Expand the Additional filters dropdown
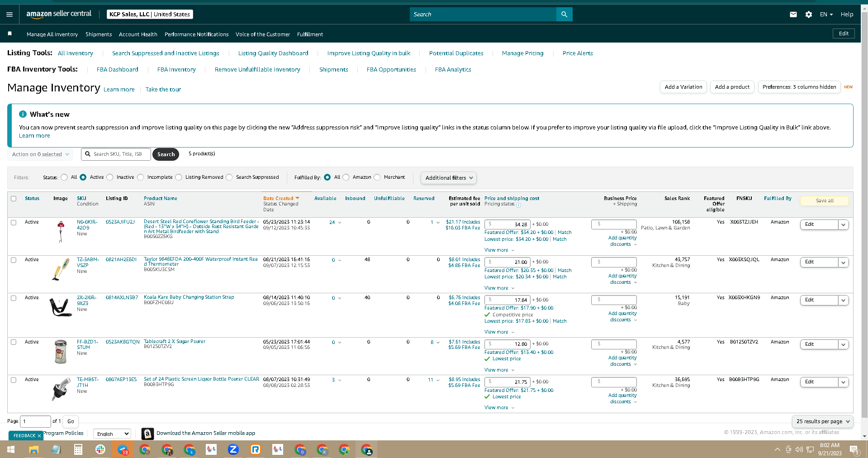The width and height of the screenshot is (868, 458). [449, 178]
